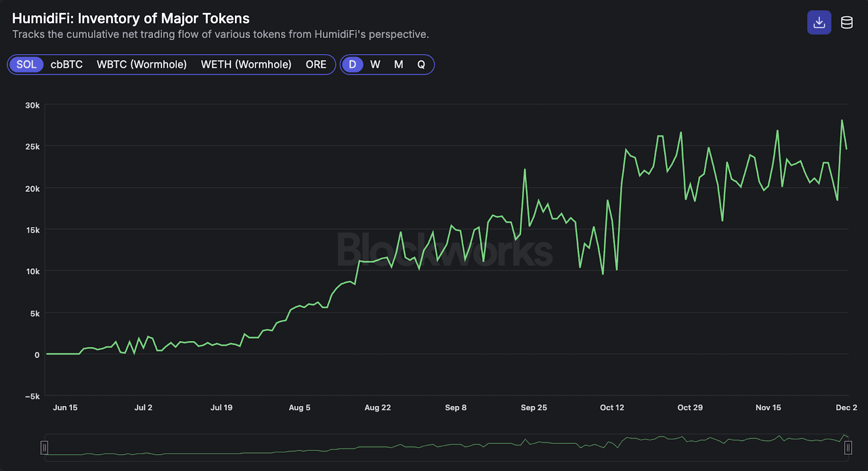Switch to the ORE token

pyautogui.click(x=316, y=64)
